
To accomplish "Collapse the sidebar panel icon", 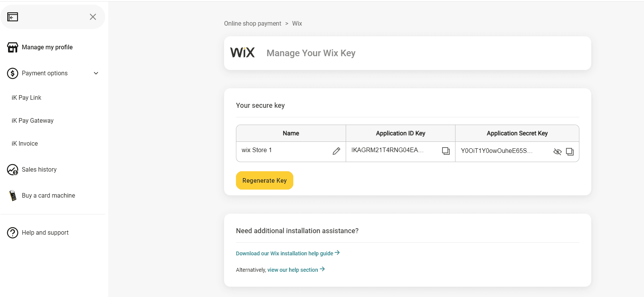I will (13, 17).
